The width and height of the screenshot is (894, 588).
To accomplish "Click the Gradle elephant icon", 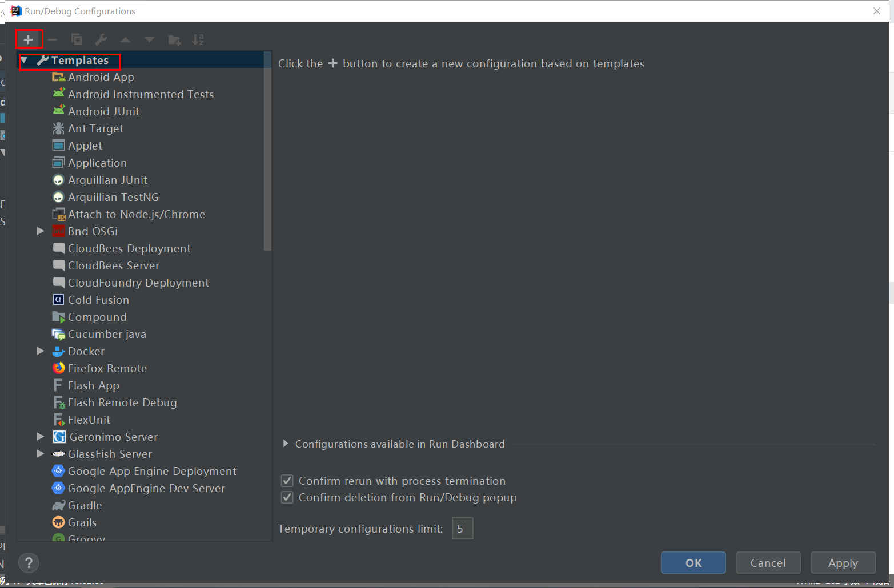I will point(58,505).
